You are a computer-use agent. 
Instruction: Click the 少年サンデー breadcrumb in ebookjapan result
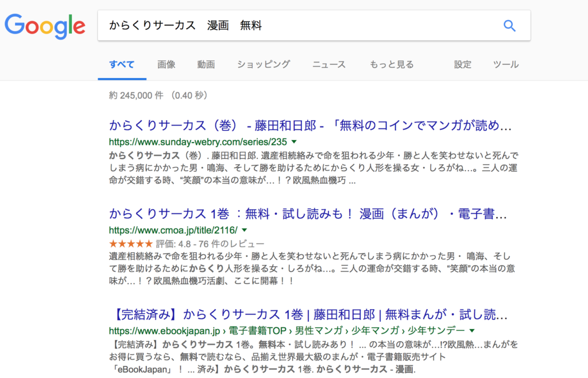[x=436, y=330]
